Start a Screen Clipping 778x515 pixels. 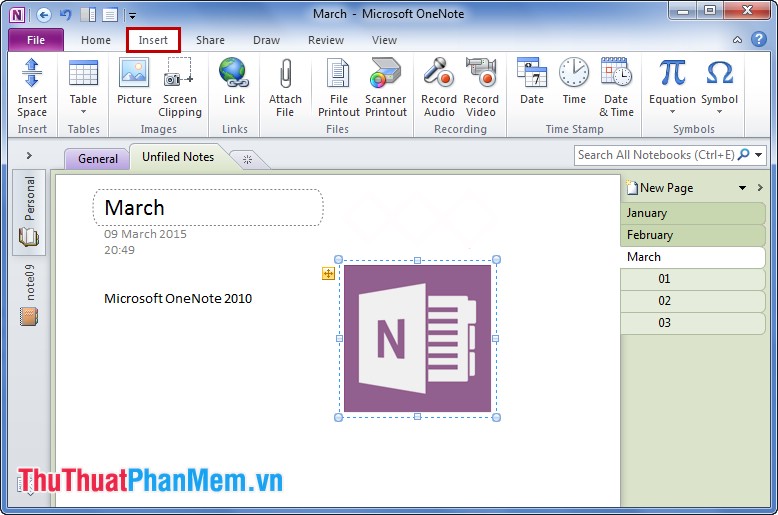click(180, 88)
